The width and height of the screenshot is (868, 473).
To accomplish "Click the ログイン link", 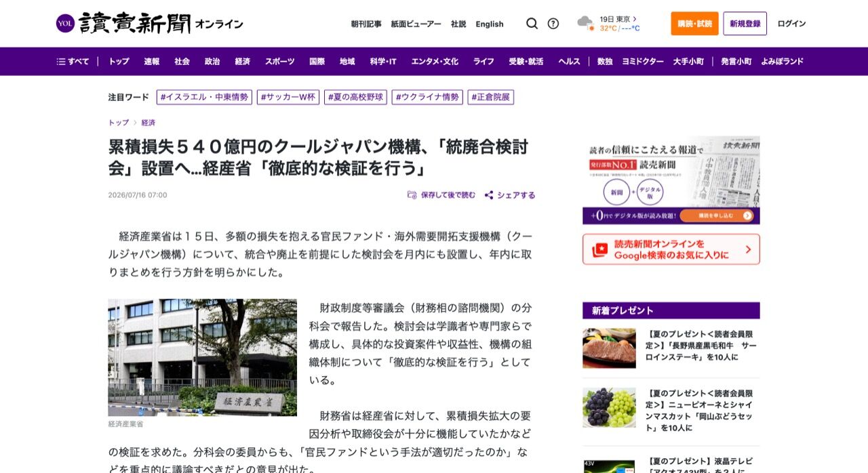I will click(791, 24).
